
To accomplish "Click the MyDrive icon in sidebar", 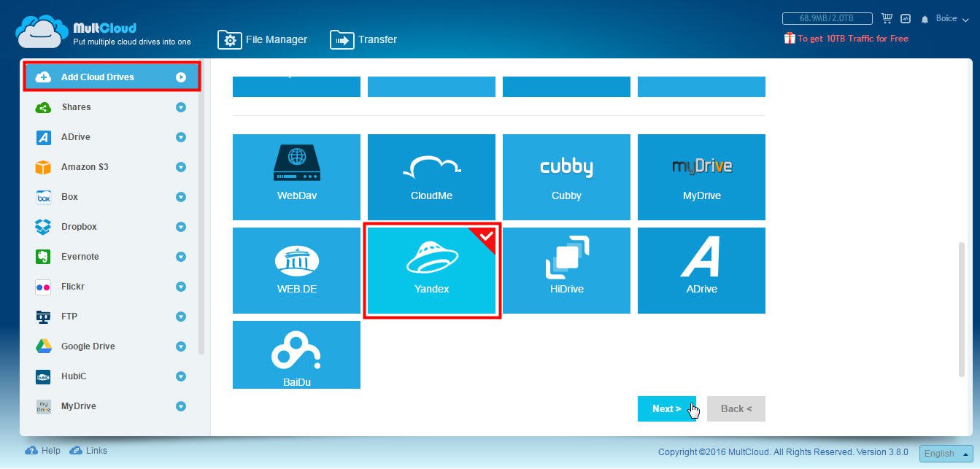I will coord(43,406).
